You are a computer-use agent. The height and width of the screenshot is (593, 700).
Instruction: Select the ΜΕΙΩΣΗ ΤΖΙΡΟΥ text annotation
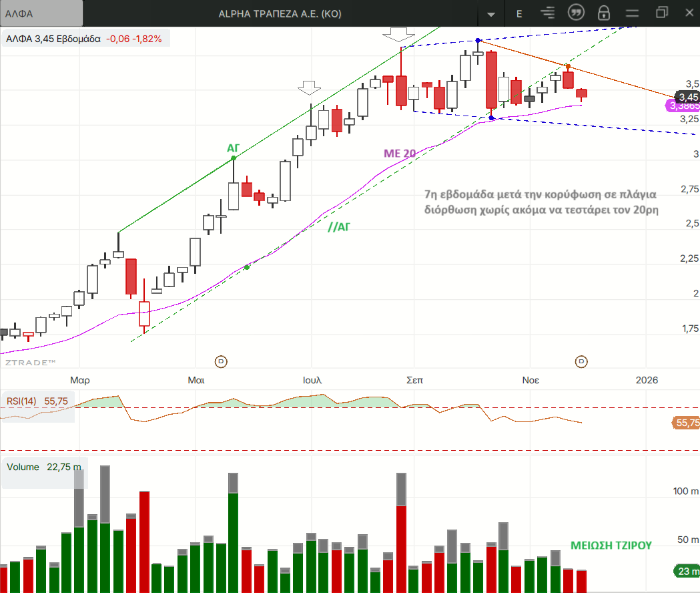611,545
